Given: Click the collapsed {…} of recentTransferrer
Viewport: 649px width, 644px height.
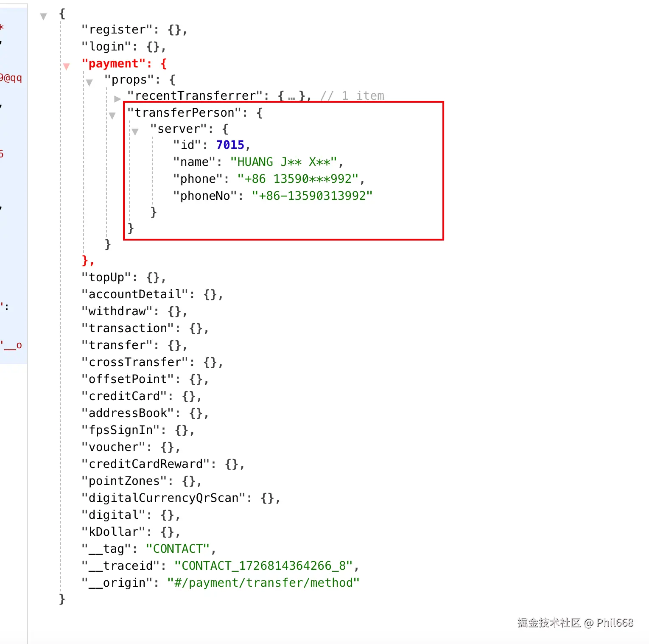Looking at the screenshot, I should 291,96.
